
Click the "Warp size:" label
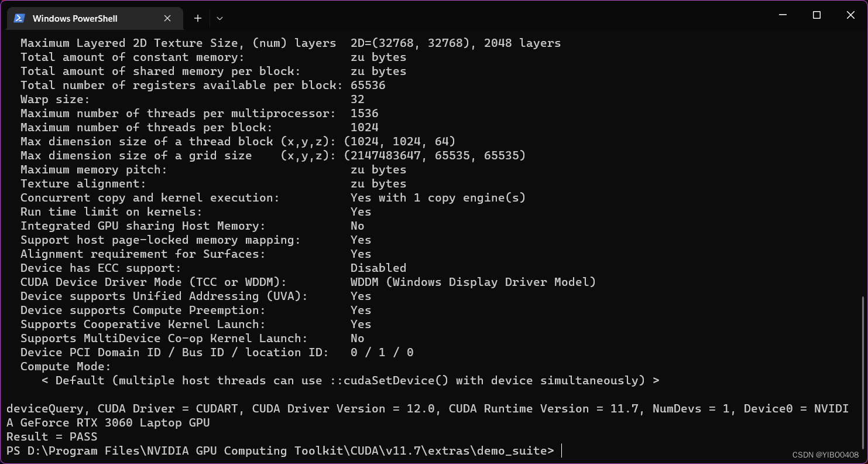pyautogui.click(x=55, y=99)
